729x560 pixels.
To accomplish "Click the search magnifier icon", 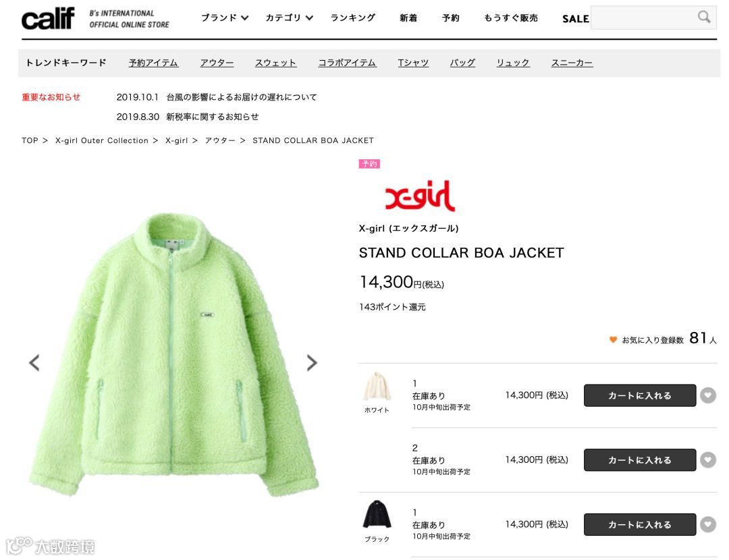I will 704,17.
